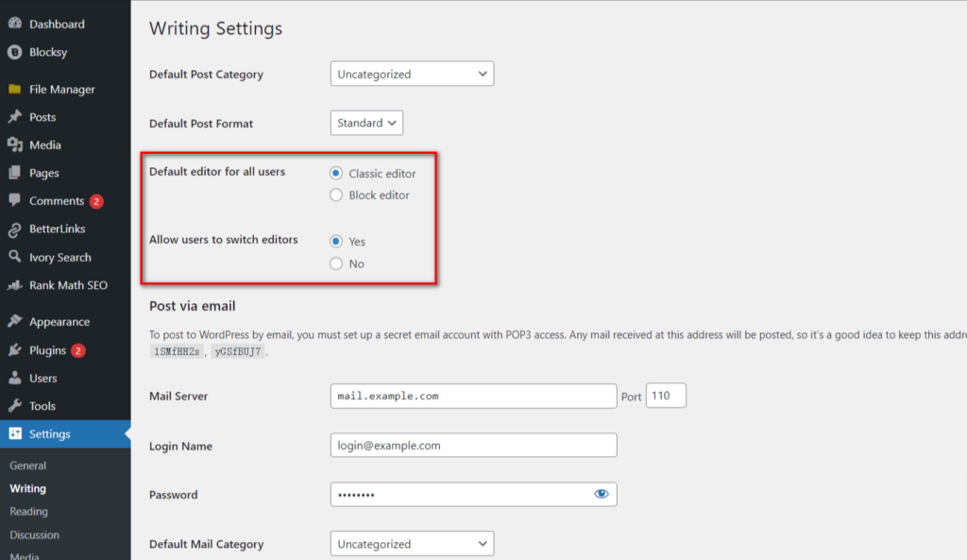Open the Posts menu item
This screenshot has height=560, width=967.
click(x=42, y=117)
